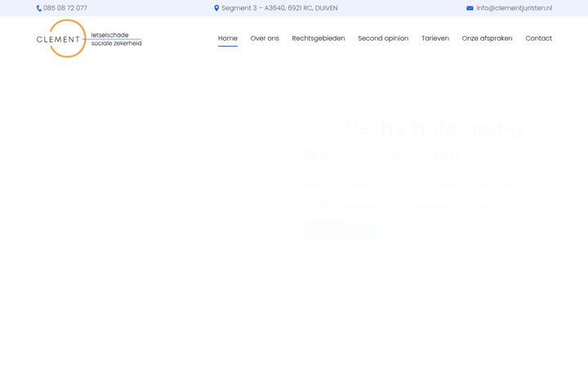This screenshot has width=588, height=368.
Task: Click the blue envelope mail icon
Action: pyautogui.click(x=470, y=8)
